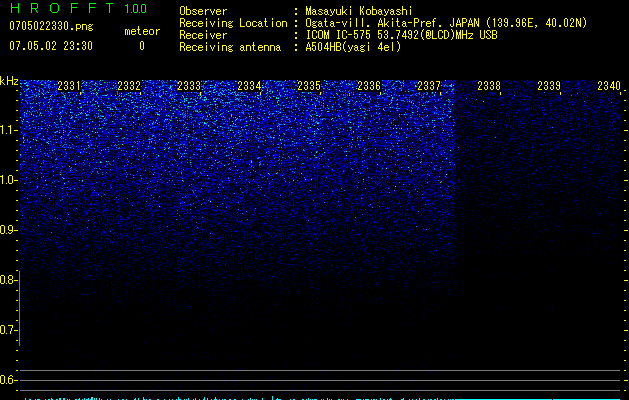Click the Receiving Location label
Image resolution: width=629 pixels, height=400 pixels.
[x=233, y=23]
